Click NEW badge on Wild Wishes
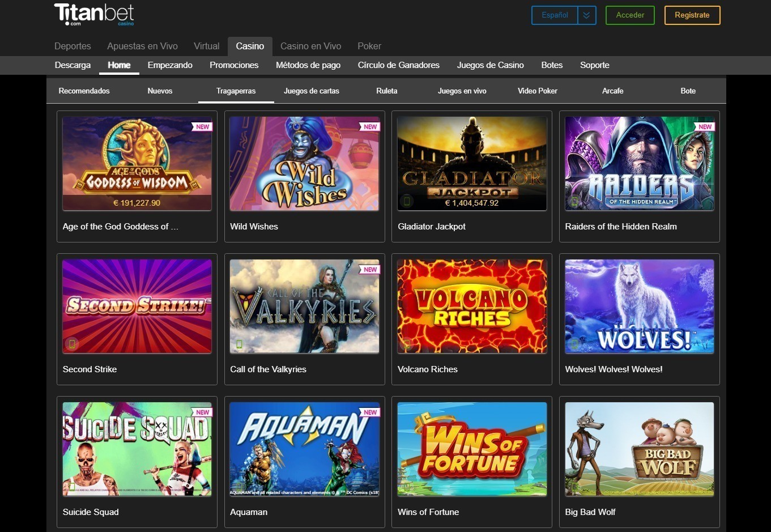771x532 pixels. coord(370,127)
